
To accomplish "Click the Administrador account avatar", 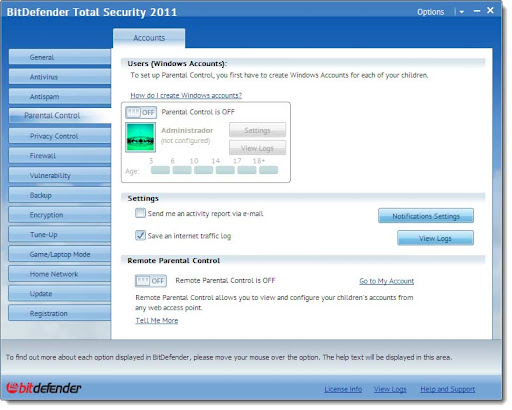I will [140, 137].
